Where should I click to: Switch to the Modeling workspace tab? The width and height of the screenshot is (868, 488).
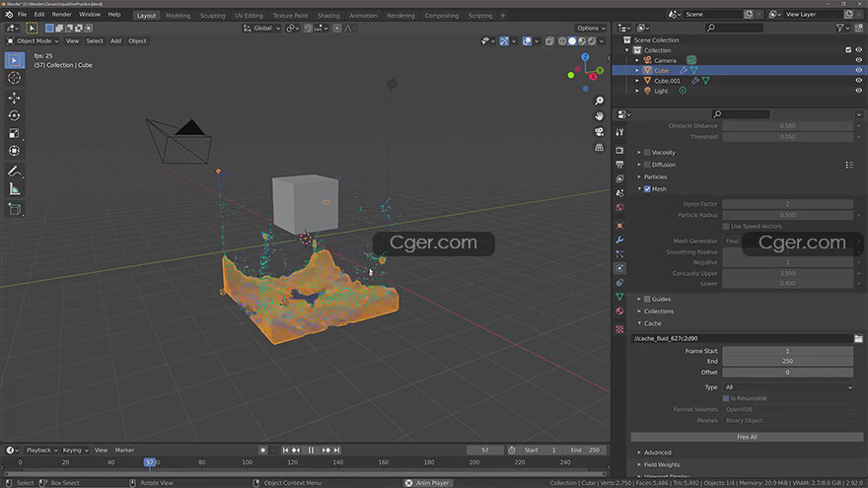pyautogui.click(x=178, y=16)
